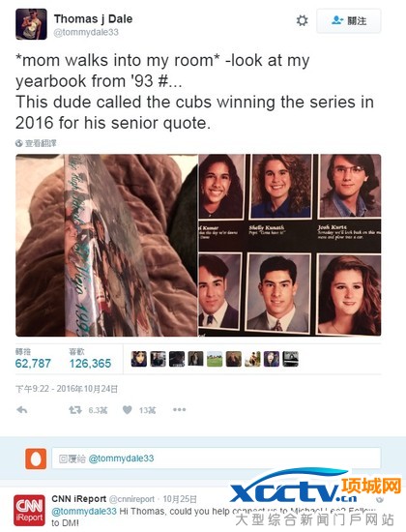The image size is (406, 532).
Task: Open the three-dots more options menu
Action: (x=179, y=409)
